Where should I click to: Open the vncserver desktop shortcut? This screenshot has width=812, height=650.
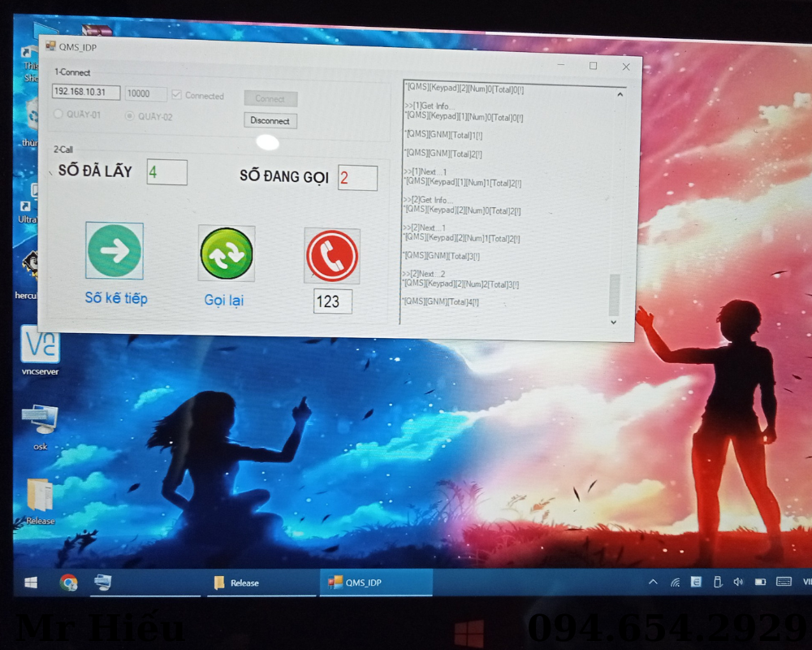point(40,344)
